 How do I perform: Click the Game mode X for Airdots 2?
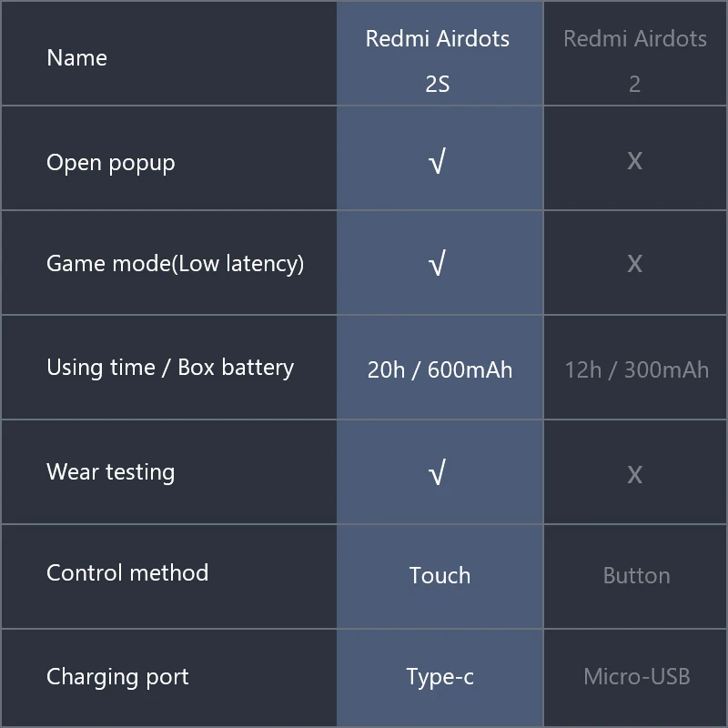pos(634,264)
